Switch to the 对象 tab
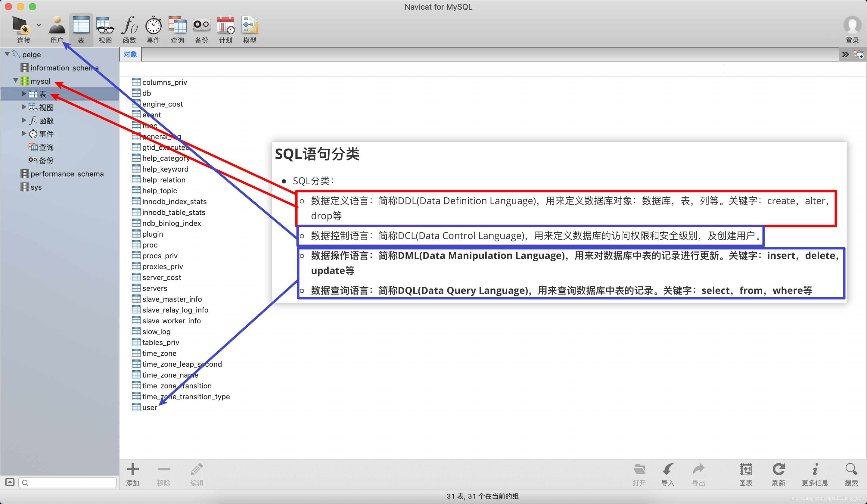 point(130,54)
